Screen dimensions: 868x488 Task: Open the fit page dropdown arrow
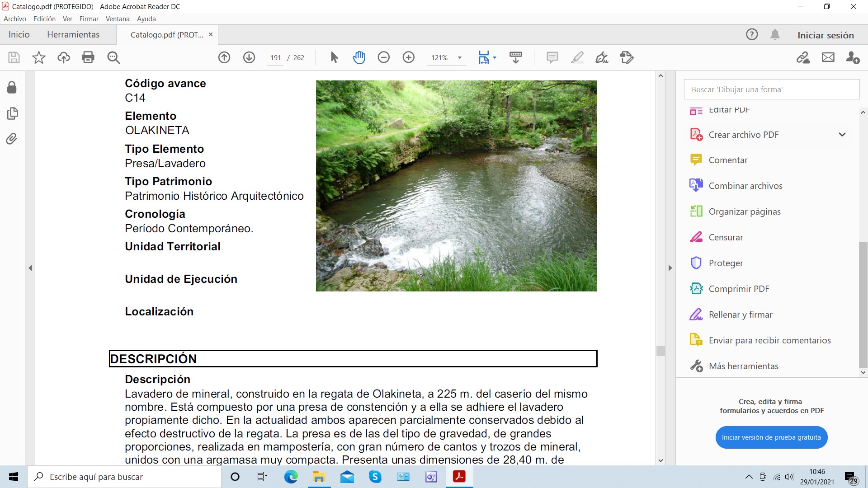click(495, 57)
